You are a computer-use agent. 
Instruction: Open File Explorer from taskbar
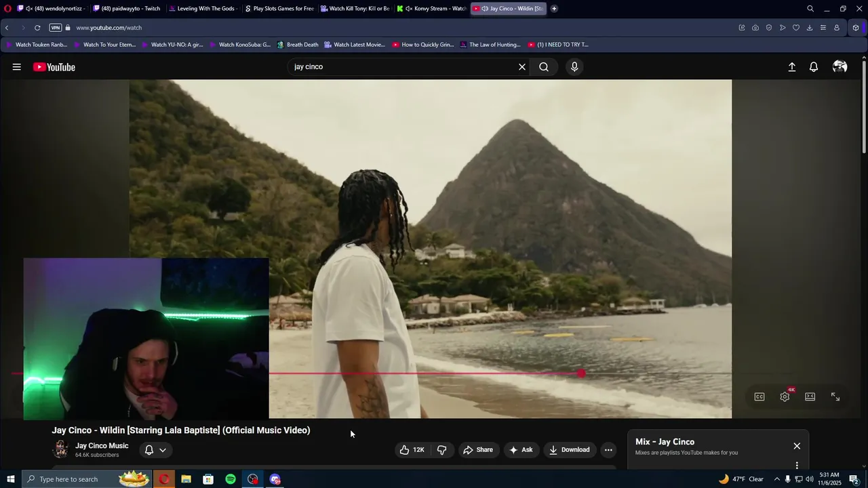186,479
